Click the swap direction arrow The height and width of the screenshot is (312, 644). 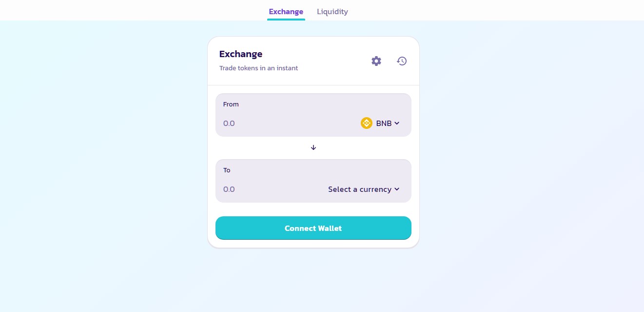(313, 147)
